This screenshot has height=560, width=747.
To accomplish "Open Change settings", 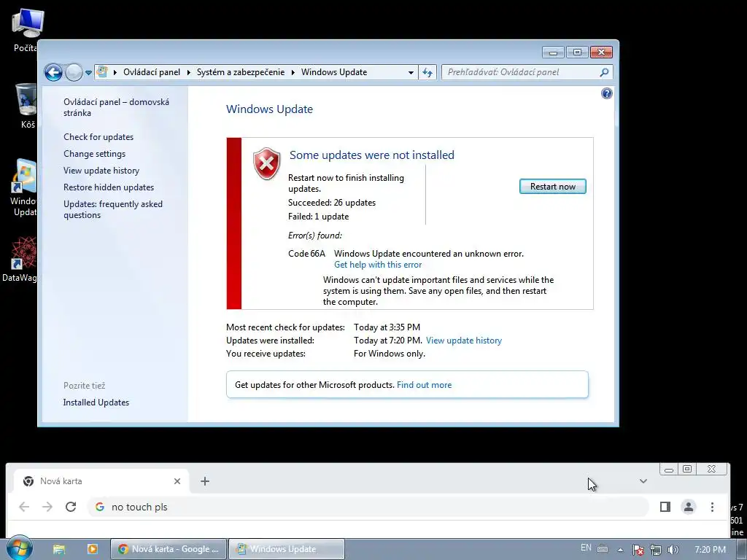I will coord(94,154).
